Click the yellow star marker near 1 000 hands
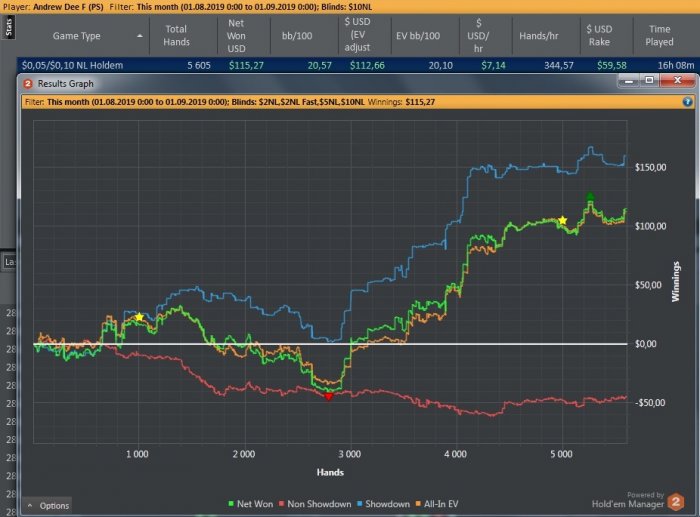700x517 pixels. tap(139, 317)
